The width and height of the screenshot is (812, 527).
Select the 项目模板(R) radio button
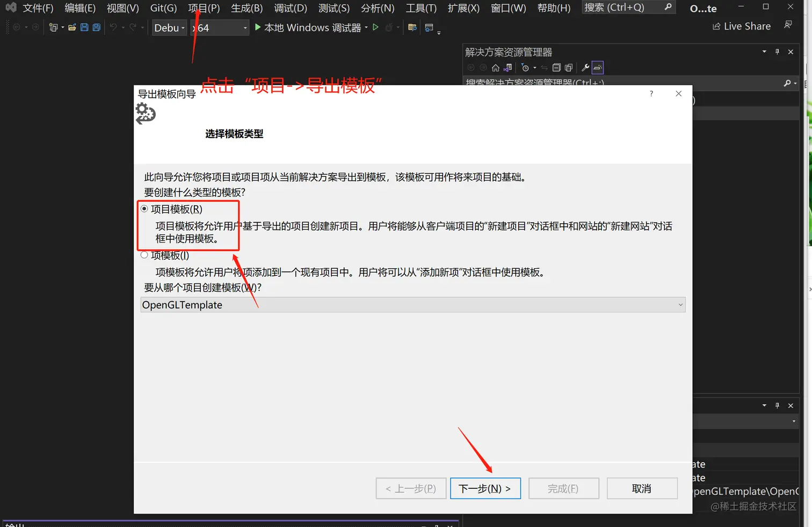coord(144,209)
